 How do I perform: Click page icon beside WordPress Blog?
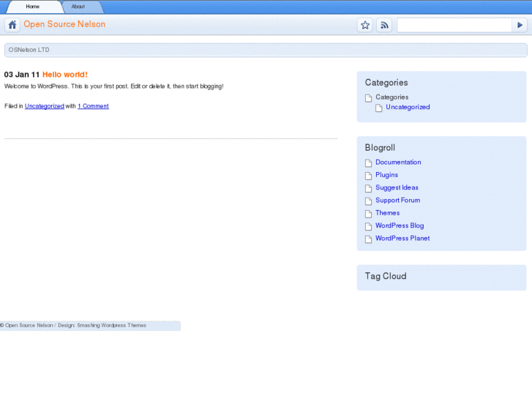point(369,226)
